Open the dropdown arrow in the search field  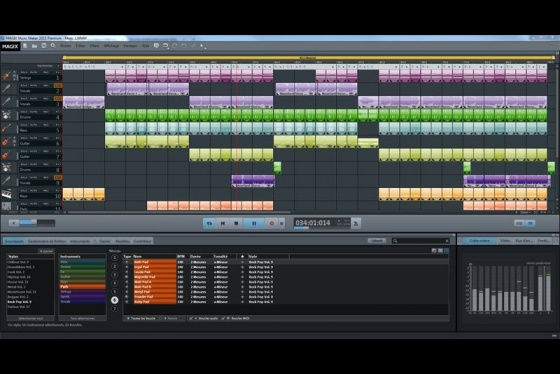coord(446,241)
